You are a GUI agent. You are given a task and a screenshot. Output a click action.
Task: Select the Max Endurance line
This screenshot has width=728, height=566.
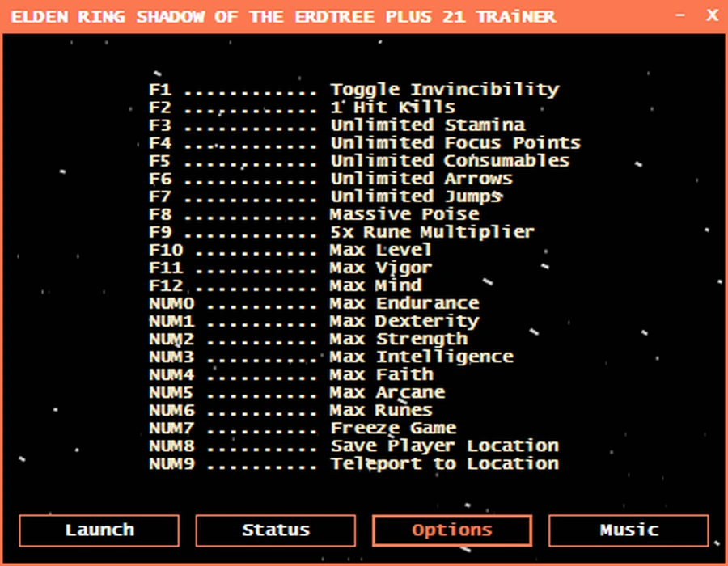[x=314, y=303]
